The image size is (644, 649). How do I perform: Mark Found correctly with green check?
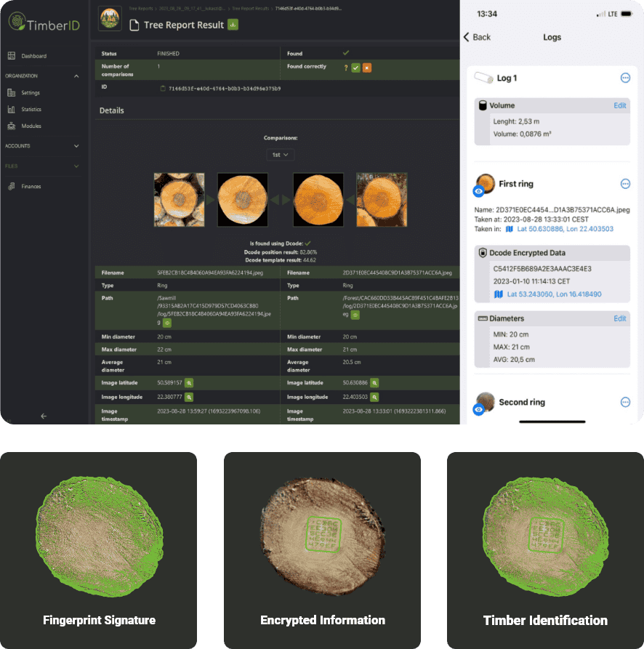pyautogui.click(x=355, y=68)
